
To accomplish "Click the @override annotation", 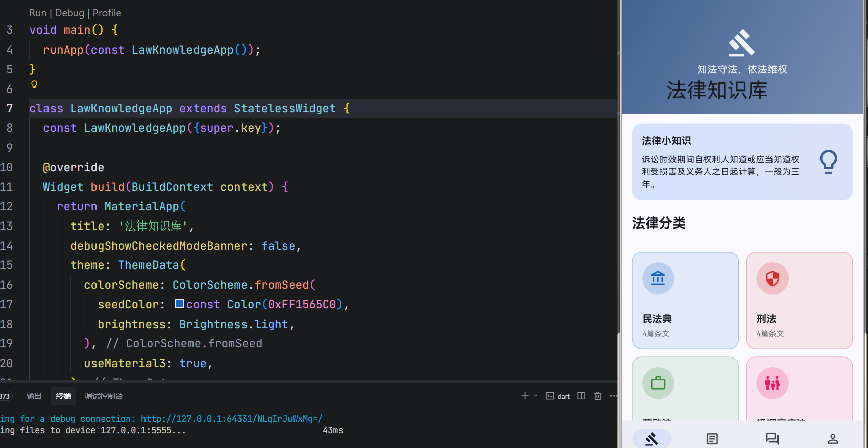I will (x=73, y=167).
